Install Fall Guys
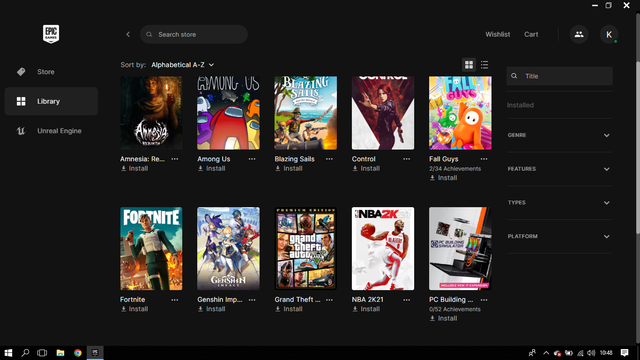Viewport: 640px width, 360px height. tap(443, 178)
